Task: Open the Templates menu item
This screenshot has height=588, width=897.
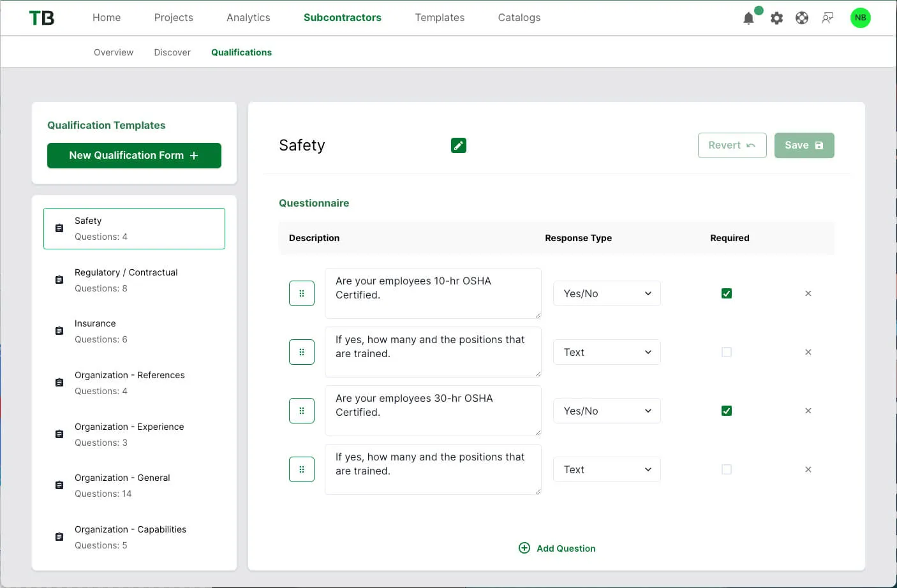Action: (x=440, y=17)
